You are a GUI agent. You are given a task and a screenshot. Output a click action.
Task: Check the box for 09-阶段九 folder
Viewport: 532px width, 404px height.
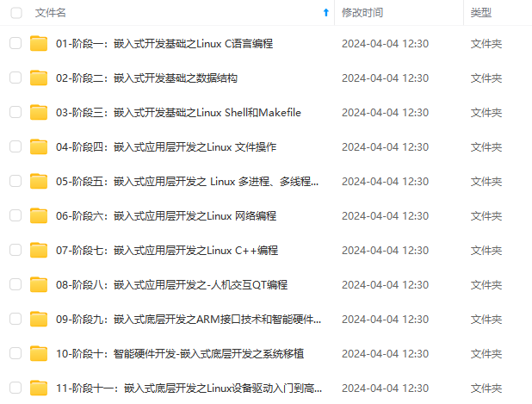15,319
